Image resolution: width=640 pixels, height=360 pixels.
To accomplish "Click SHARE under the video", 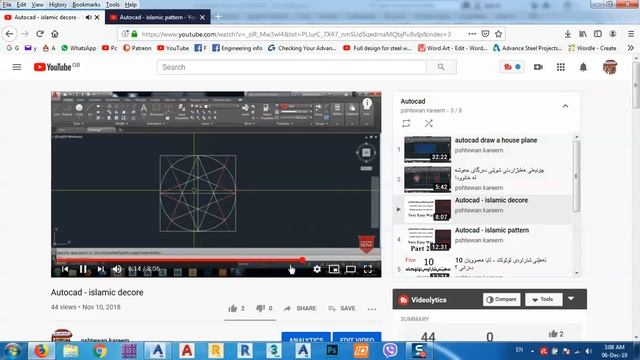I will (300, 308).
